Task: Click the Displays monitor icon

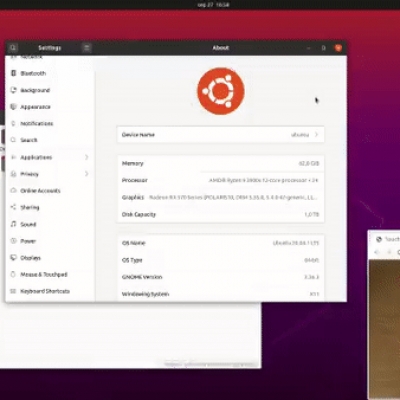Action: tap(13, 258)
